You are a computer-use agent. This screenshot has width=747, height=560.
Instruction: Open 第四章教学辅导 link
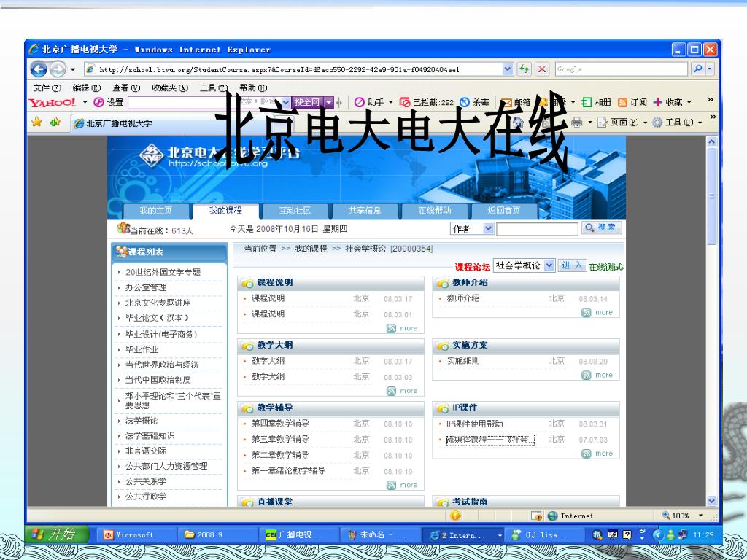click(279, 424)
